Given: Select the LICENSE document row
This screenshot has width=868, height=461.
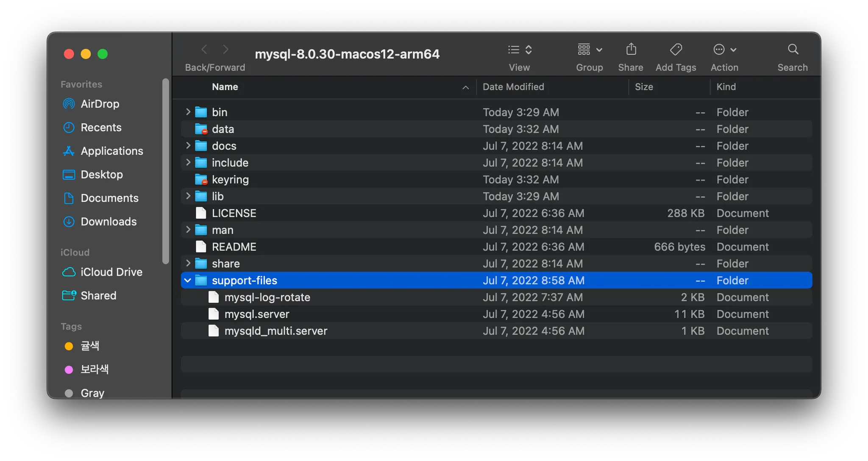Looking at the screenshot, I should 234,213.
